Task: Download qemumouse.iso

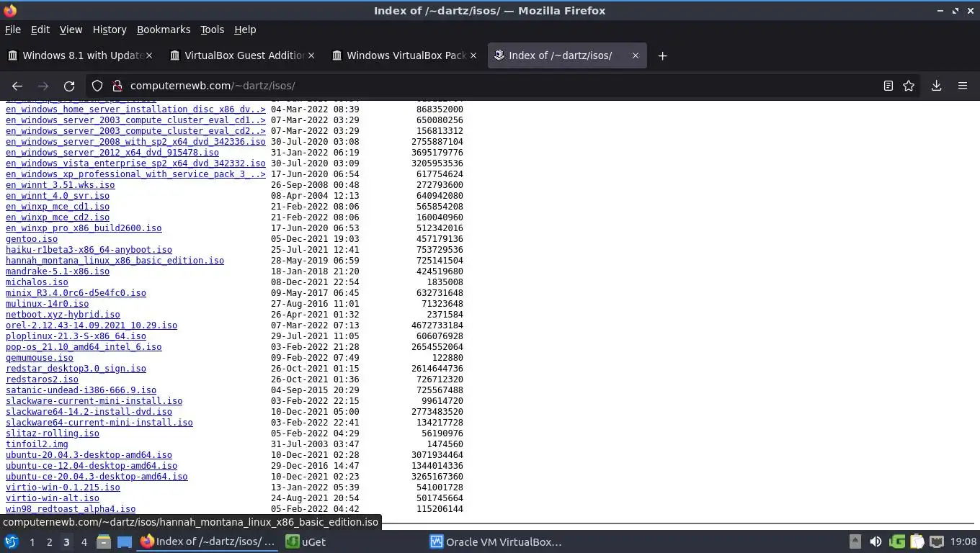Action: tap(40, 358)
